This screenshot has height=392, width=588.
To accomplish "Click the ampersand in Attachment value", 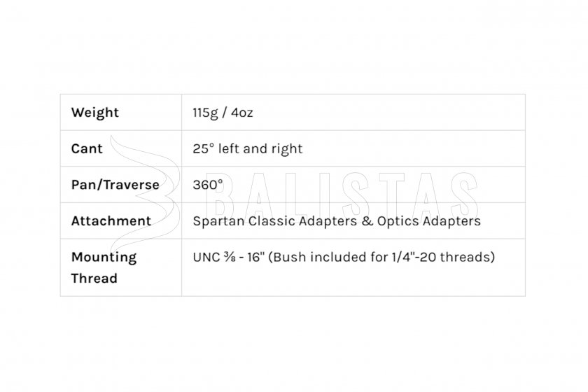I will click(x=367, y=221).
